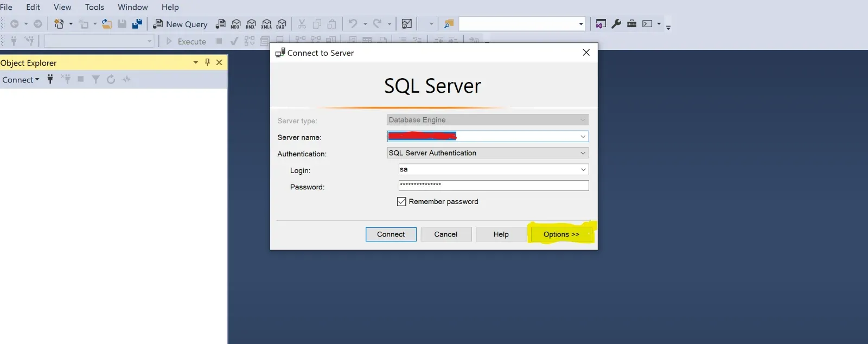The image size is (868, 344).
Task: Click the Undo arrow icon
Action: click(x=353, y=24)
